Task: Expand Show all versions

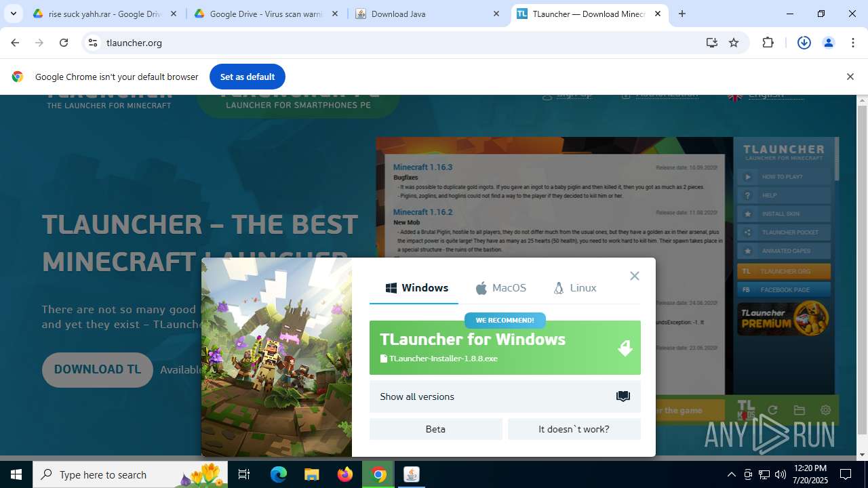Action: click(x=505, y=396)
